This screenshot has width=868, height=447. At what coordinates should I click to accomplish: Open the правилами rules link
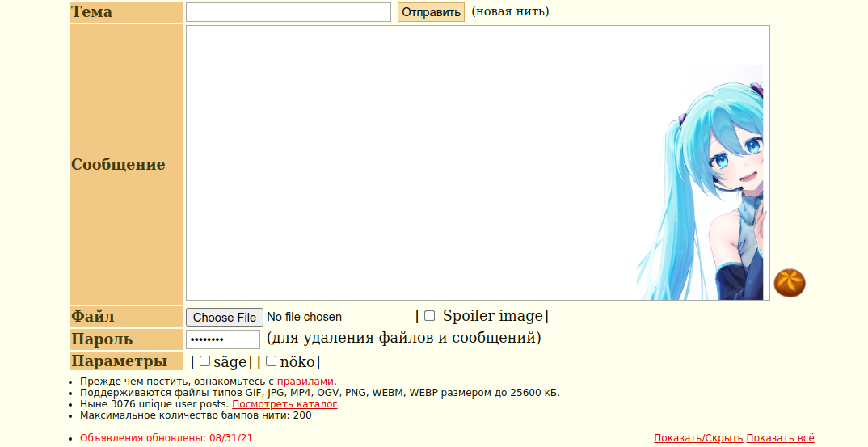click(305, 382)
